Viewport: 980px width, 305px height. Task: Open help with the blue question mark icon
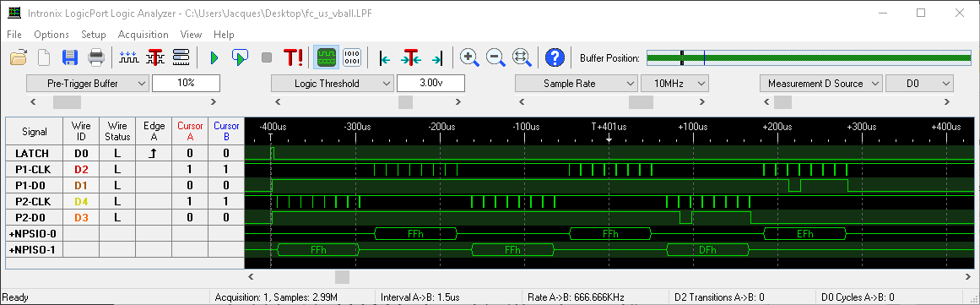click(x=555, y=58)
